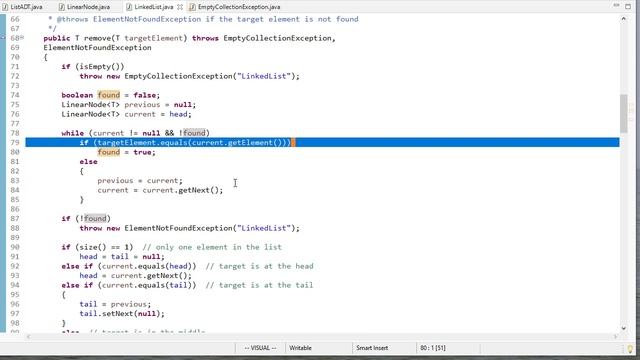Screen dimensions: 640x360
Task: Click 'found = true;' on line 80
Action: pos(127,152)
